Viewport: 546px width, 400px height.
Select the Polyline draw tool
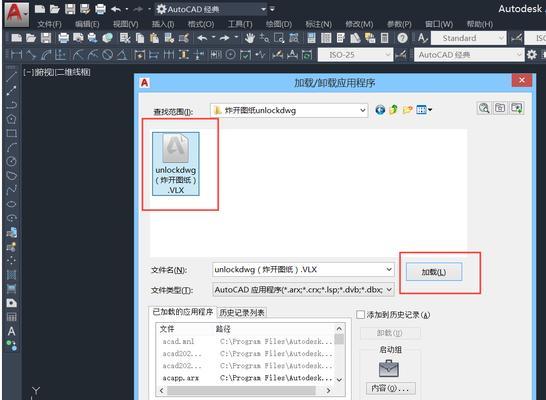(11, 104)
